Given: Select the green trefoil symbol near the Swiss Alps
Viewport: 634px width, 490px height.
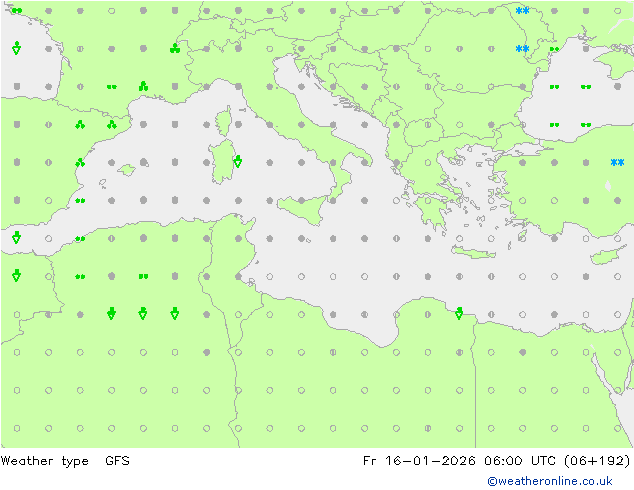Looking at the screenshot, I should pyautogui.click(x=175, y=48).
